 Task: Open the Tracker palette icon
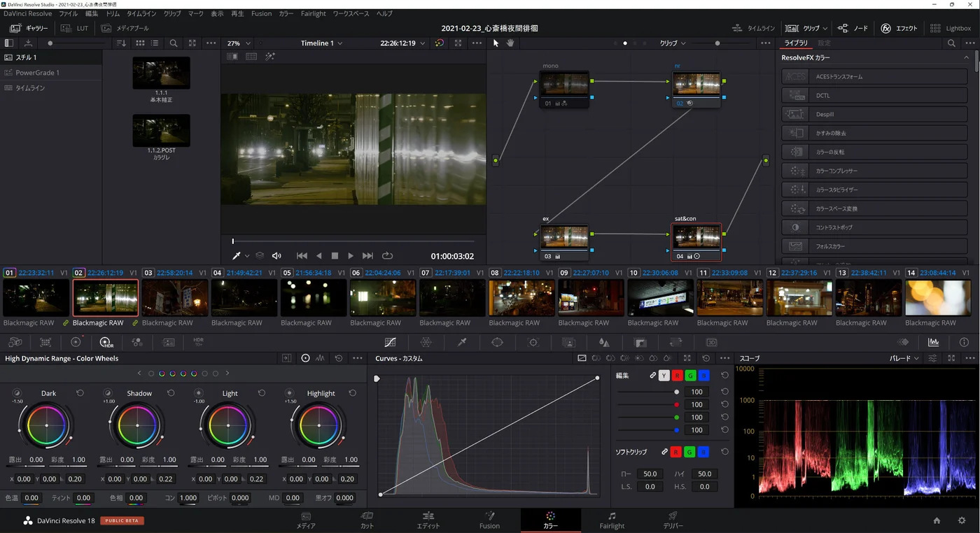click(533, 342)
